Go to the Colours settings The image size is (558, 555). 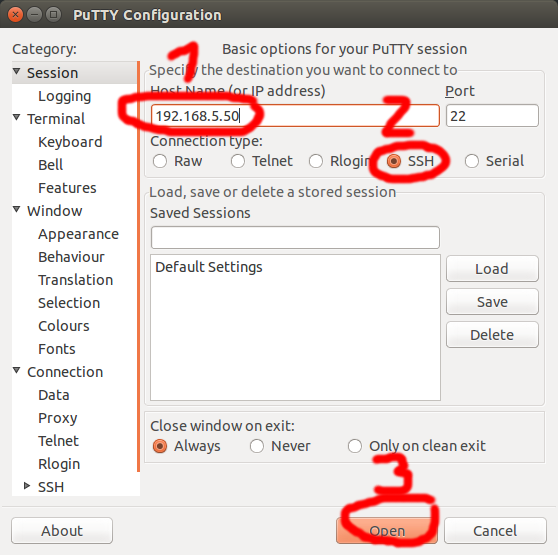coord(64,326)
